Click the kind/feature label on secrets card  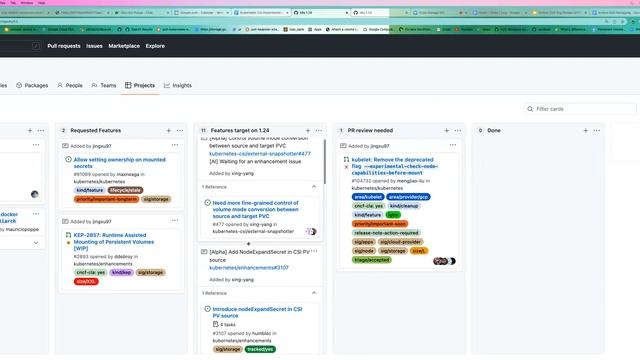coord(90,190)
